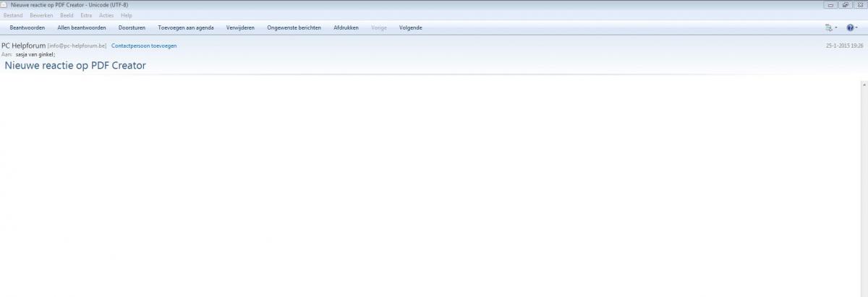Click Contactpersoon toevoegen link
Image resolution: width=868 pixels, height=297 pixels.
(x=144, y=46)
